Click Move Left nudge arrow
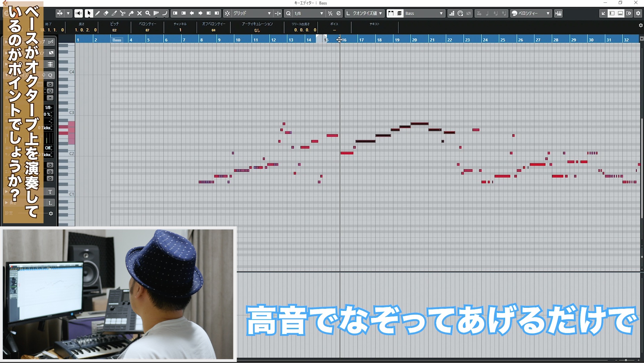The height and width of the screenshot is (363, 644). [x=192, y=13]
